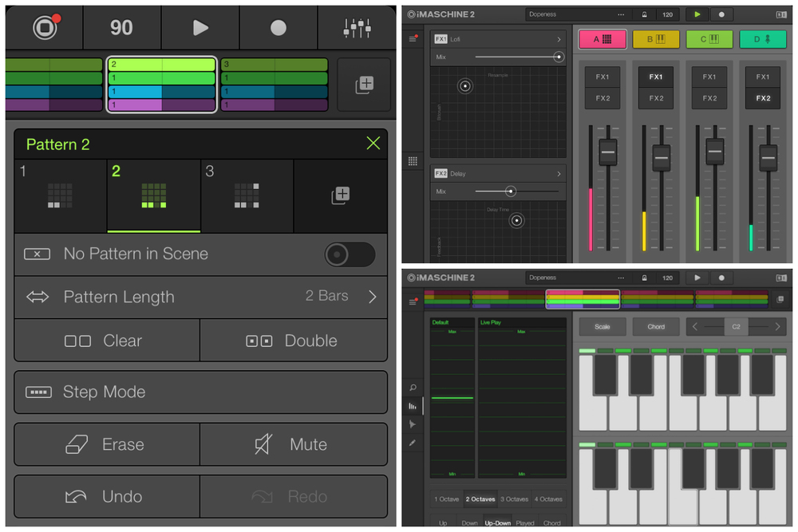Select the 3 Octaves tab
798x532 pixels.
(x=516, y=499)
